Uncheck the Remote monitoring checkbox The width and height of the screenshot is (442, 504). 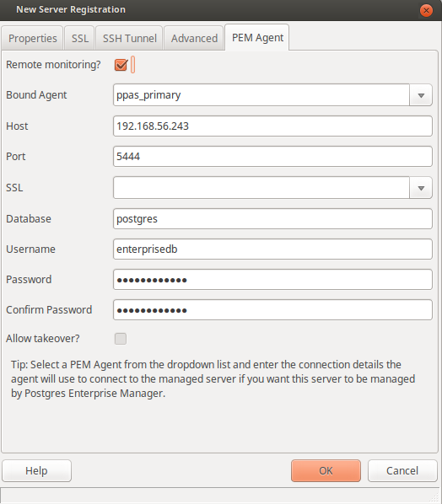click(x=121, y=65)
